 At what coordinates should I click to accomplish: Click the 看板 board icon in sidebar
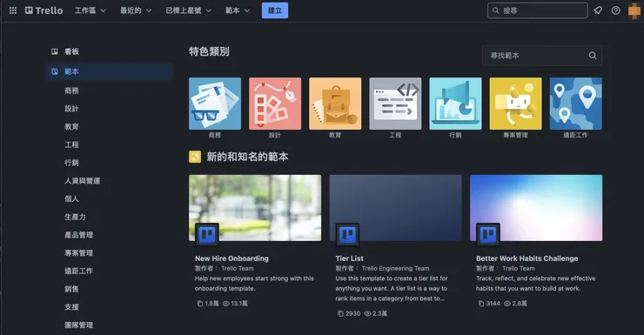[x=54, y=51]
